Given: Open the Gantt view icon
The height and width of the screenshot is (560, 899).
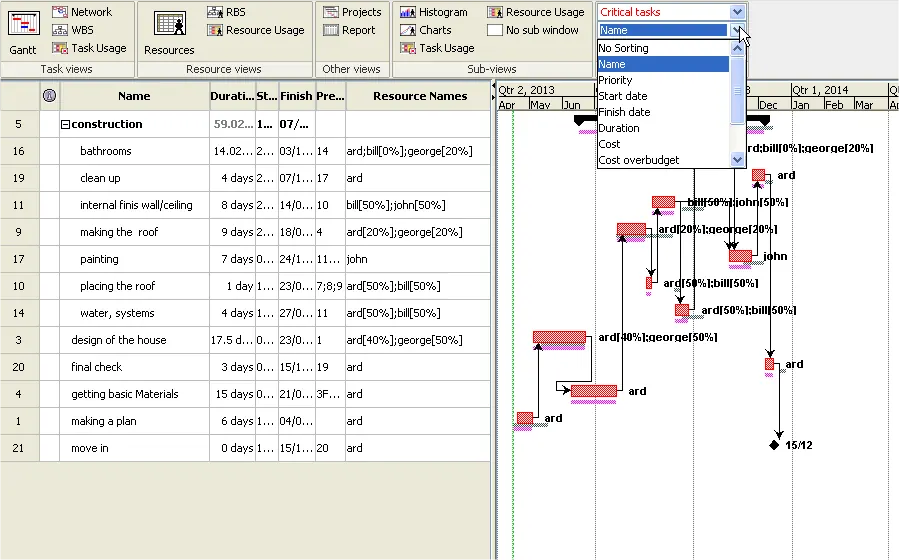Looking at the screenshot, I should pos(24,24).
